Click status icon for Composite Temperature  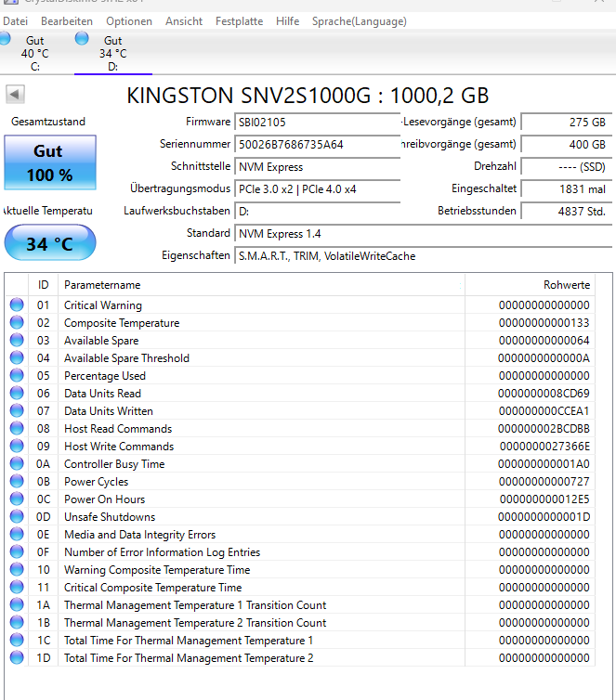(x=17, y=322)
